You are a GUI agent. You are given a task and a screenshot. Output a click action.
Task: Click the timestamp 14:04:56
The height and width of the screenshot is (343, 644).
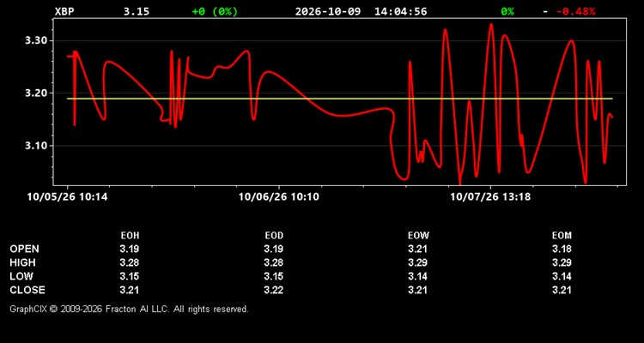[400, 11]
